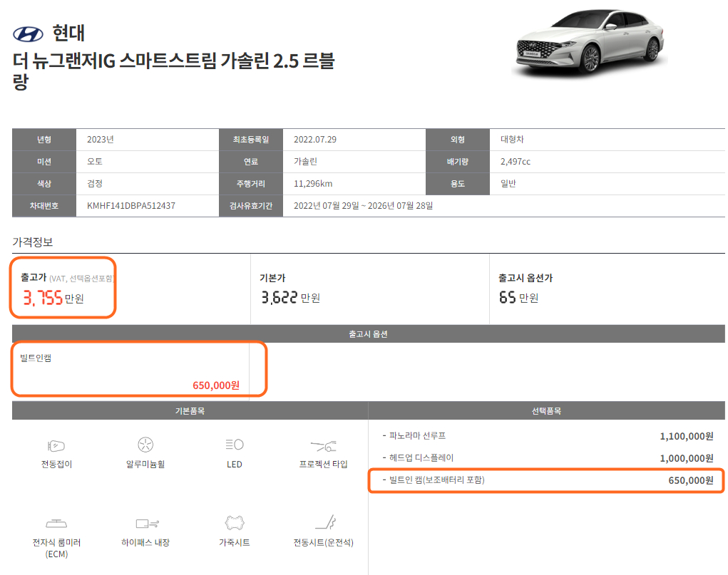Click the color value 검정
The image size is (728, 575).
click(95, 184)
